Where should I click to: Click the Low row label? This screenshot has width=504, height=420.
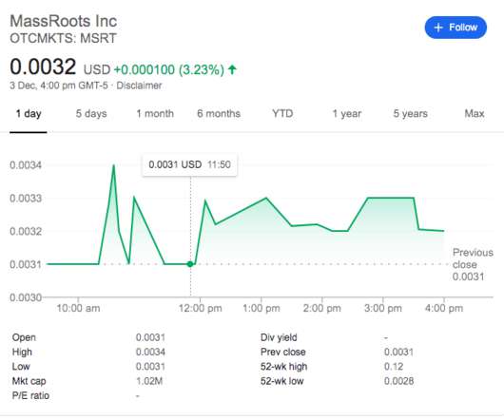click(x=21, y=367)
